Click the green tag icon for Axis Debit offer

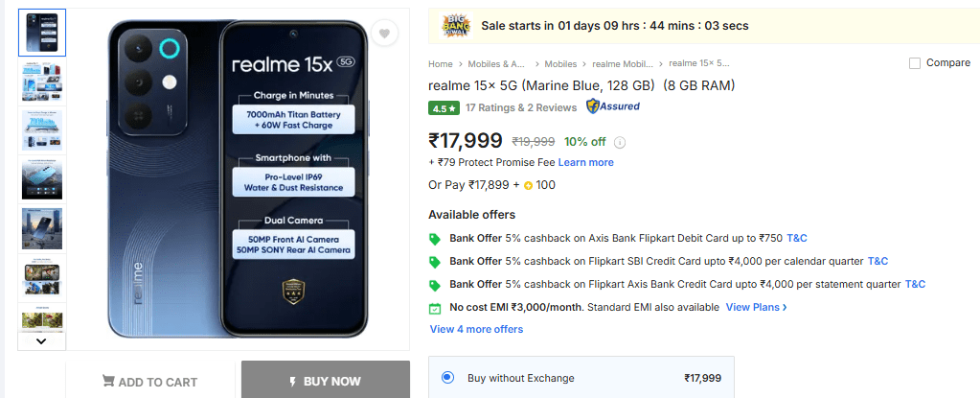435,239
